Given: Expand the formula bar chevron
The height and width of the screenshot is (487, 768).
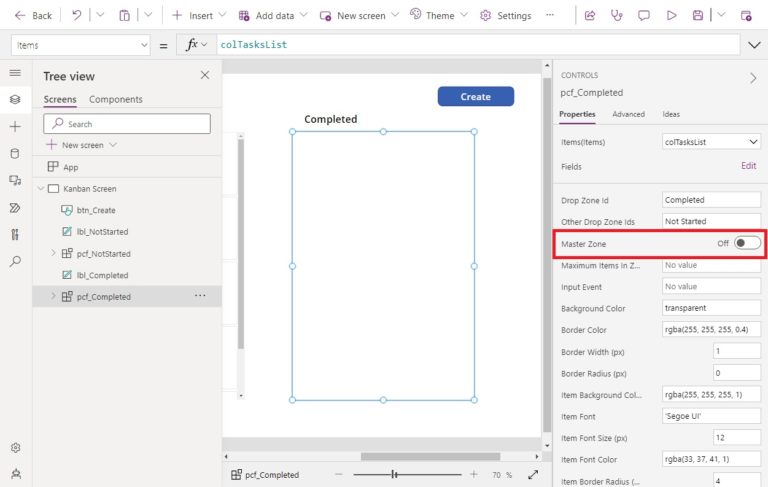Looking at the screenshot, I should (x=754, y=45).
